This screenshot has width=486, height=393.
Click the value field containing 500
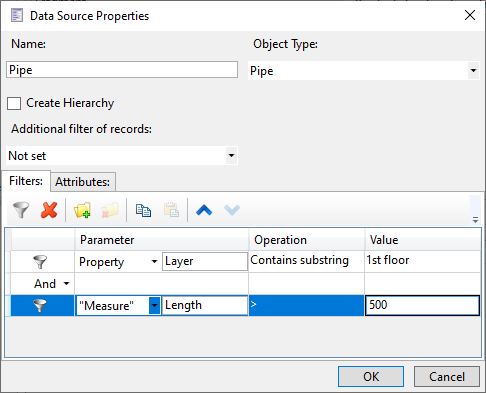[x=422, y=305]
